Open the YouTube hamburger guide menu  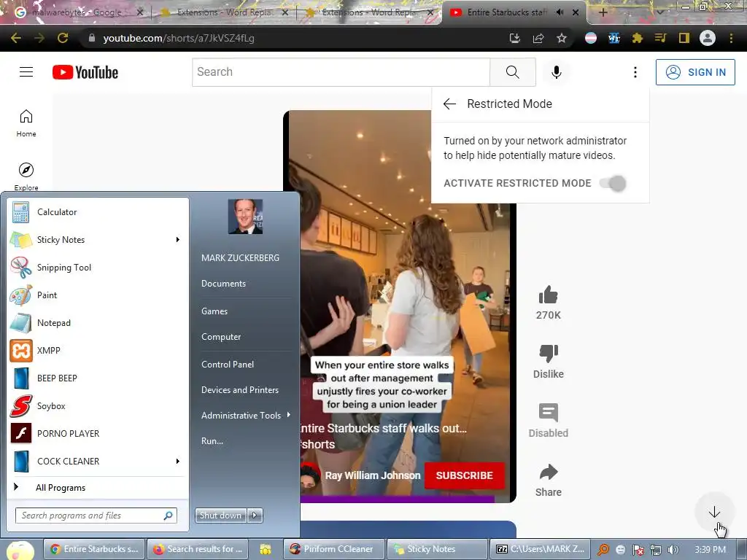click(26, 72)
